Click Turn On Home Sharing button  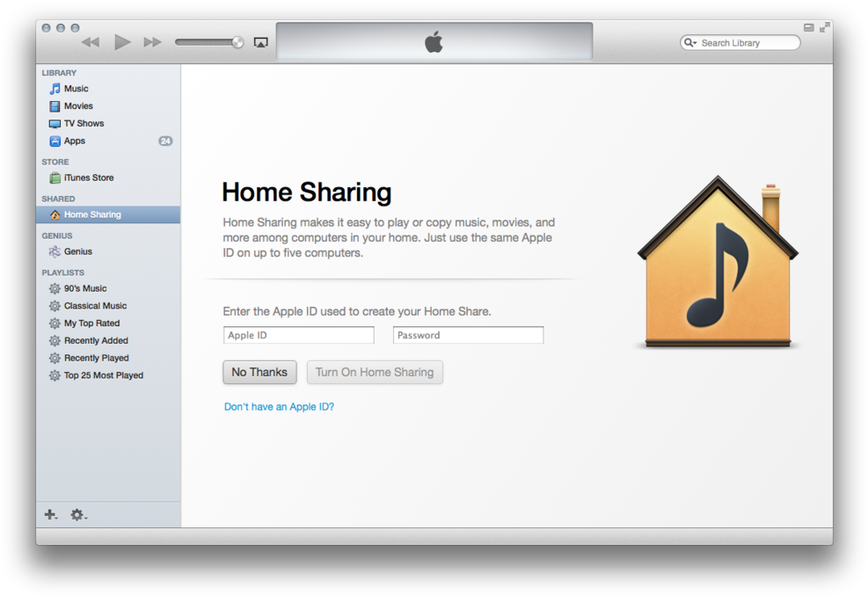tap(375, 373)
